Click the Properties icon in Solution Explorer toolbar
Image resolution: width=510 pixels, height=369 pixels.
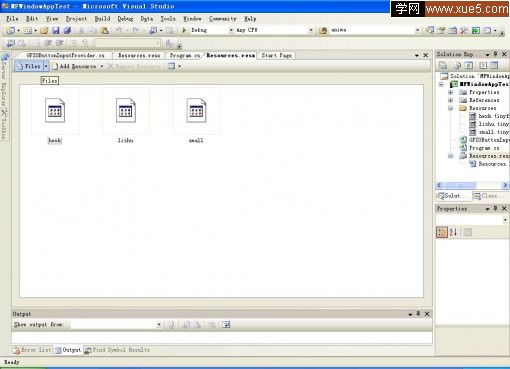pyautogui.click(x=443, y=65)
